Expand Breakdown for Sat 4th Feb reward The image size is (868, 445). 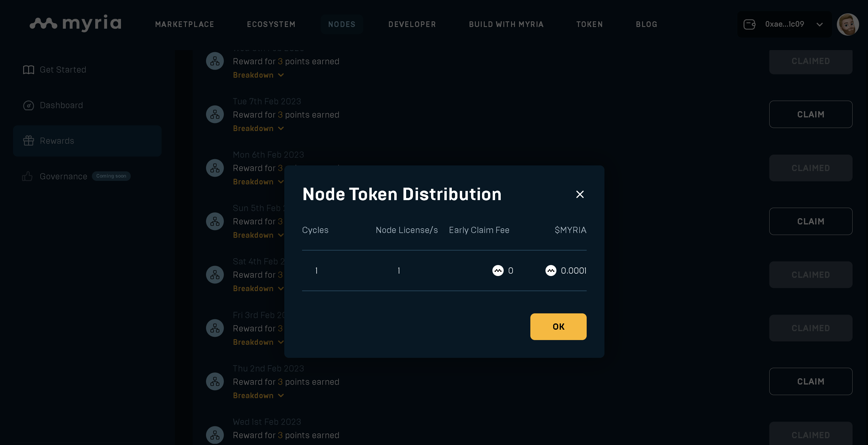[259, 289]
